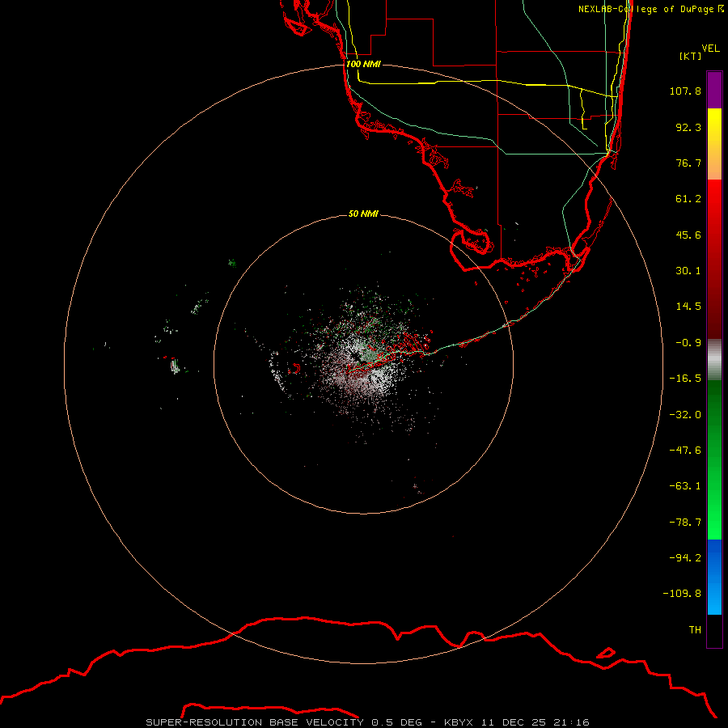Click the '50 NMI' range ring label
The height and width of the screenshot is (728, 728).
click(363, 214)
